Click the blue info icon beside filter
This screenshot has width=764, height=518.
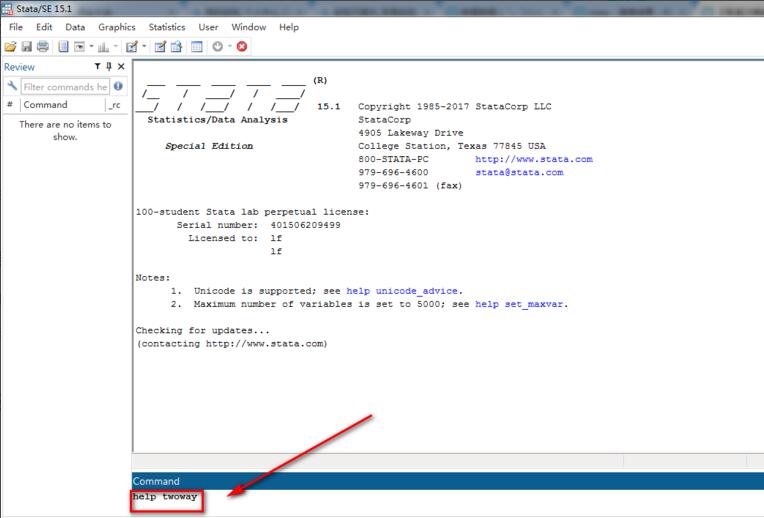[118, 87]
